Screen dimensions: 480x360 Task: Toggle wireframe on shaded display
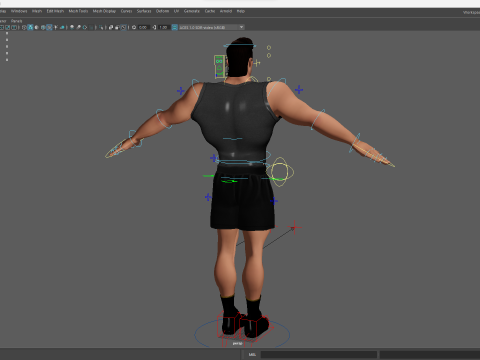pyautogui.click(x=43, y=27)
